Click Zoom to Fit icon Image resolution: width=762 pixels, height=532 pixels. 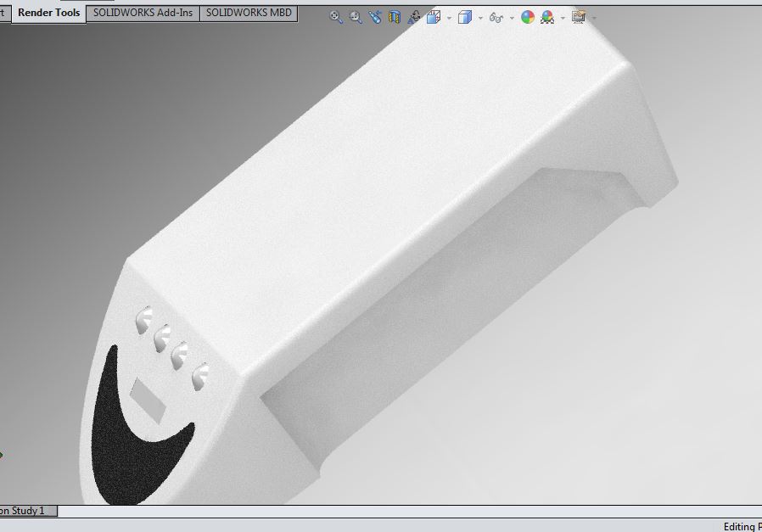336,18
